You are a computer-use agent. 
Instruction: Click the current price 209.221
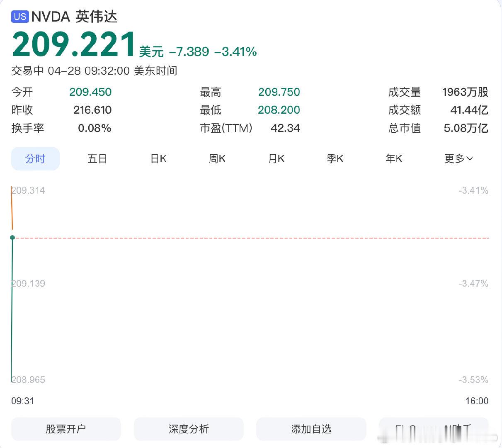point(74,44)
